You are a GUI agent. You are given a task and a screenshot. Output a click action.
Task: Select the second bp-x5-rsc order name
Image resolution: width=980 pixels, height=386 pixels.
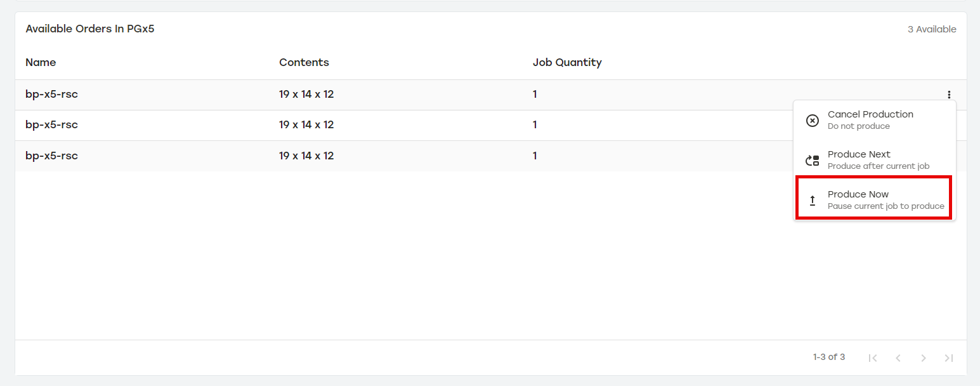tap(51, 125)
